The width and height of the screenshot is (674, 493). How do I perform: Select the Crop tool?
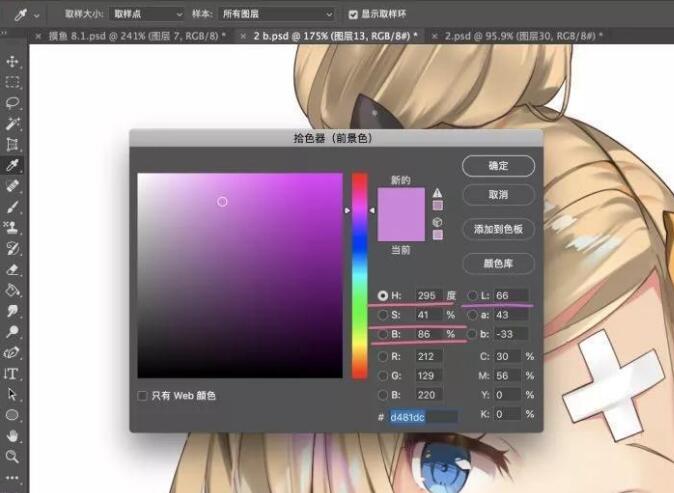[12, 144]
